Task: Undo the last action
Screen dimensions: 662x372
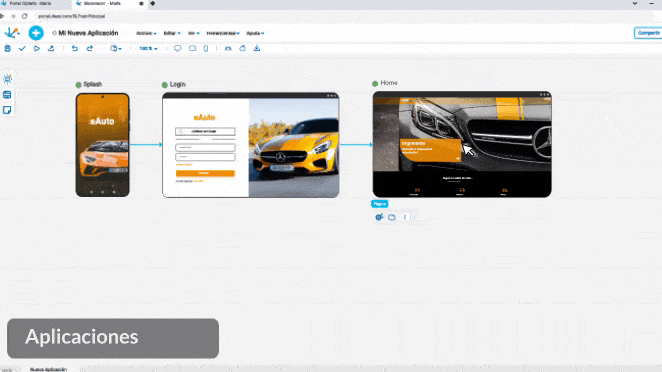Action: [x=75, y=49]
